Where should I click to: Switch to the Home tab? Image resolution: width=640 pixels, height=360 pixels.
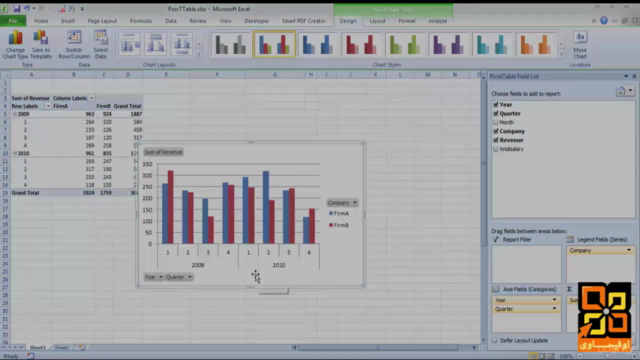pos(41,21)
